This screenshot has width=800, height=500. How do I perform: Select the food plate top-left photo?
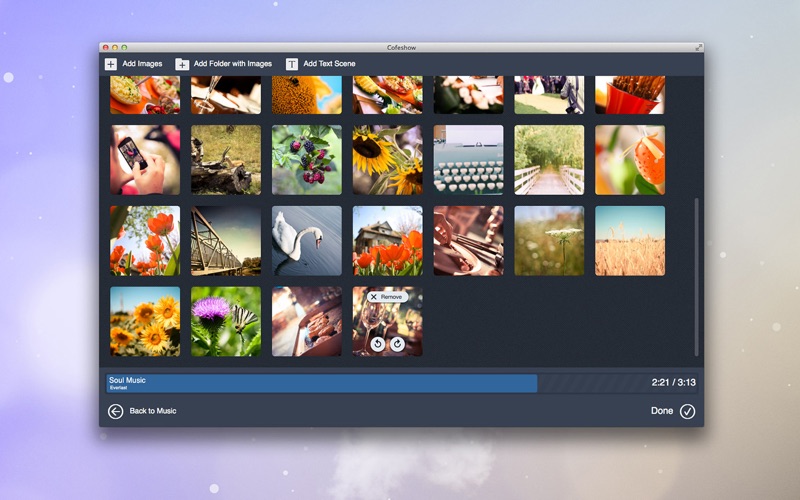[145, 95]
